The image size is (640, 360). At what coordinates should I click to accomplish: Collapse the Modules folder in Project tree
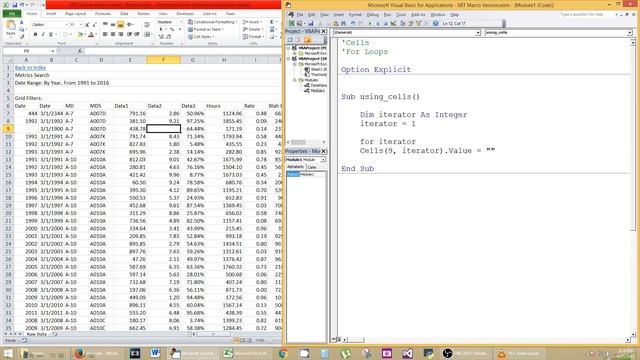point(294,80)
